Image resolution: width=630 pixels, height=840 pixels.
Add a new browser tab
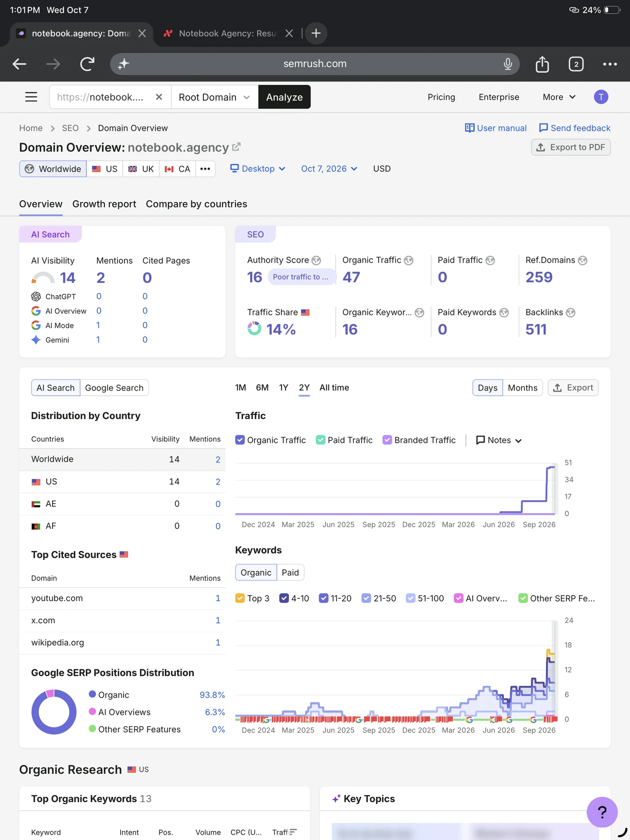tap(316, 33)
